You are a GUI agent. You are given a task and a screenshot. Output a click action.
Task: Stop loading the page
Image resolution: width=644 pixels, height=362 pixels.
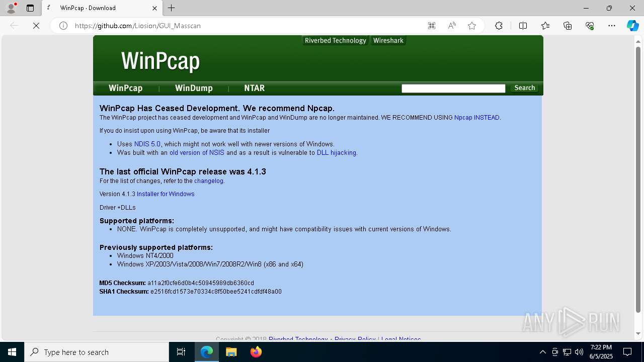point(36,26)
